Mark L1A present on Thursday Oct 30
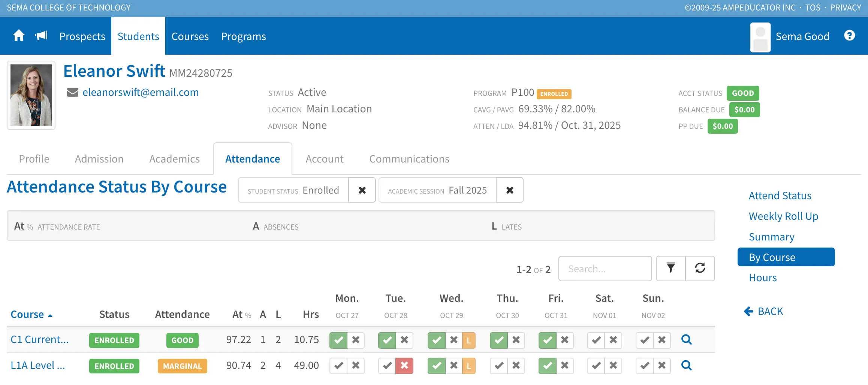 pos(499,366)
